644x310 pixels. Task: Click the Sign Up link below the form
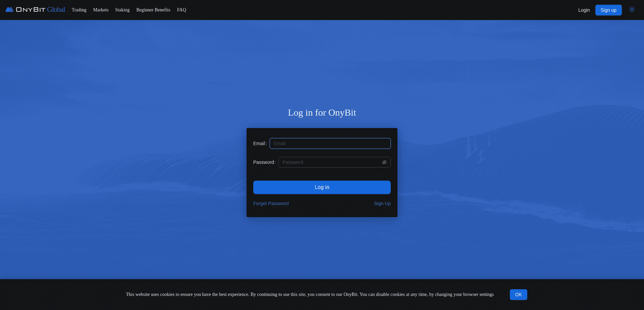(x=382, y=203)
